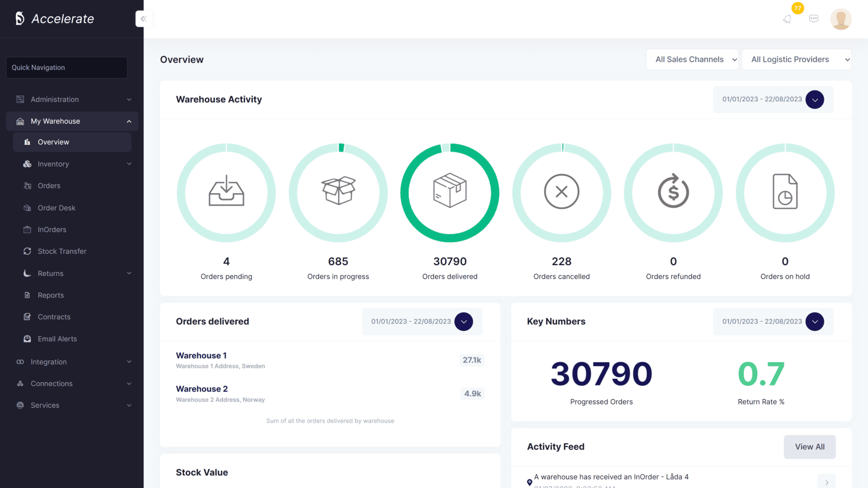This screenshot has width=868, height=488.
Task: Open the All Sales Channels dropdown
Action: click(692, 60)
